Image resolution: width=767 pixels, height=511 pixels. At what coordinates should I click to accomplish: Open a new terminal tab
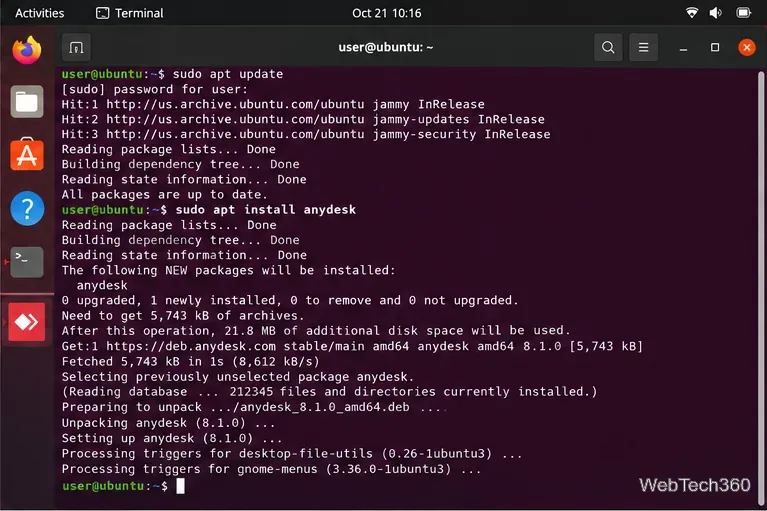click(76, 47)
